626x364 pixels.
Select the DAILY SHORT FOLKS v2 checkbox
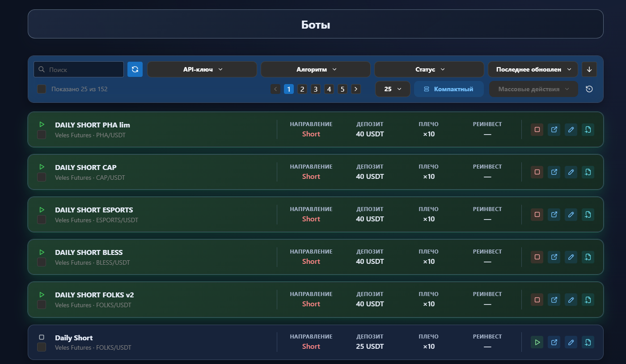tap(42, 305)
